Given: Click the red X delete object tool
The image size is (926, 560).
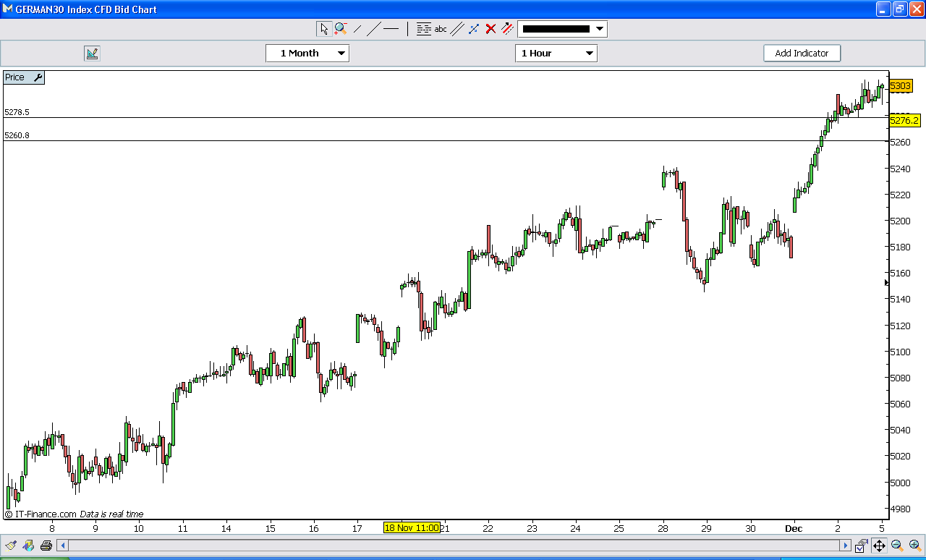Looking at the screenshot, I should coord(490,29).
